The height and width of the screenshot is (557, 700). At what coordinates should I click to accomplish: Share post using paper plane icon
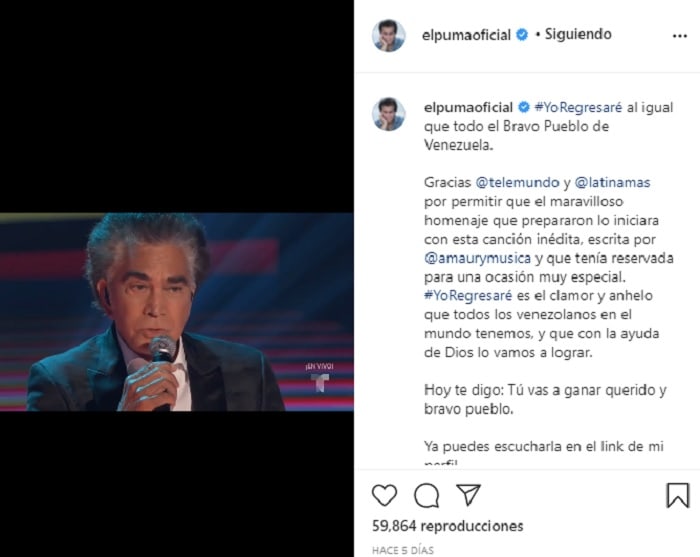(x=468, y=495)
